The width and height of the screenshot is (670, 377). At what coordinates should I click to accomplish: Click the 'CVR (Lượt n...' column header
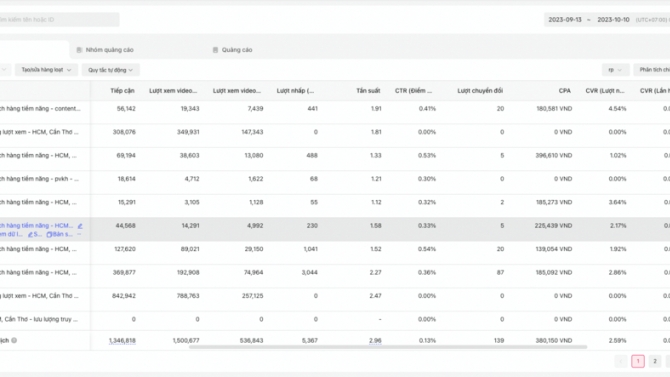[x=605, y=91]
